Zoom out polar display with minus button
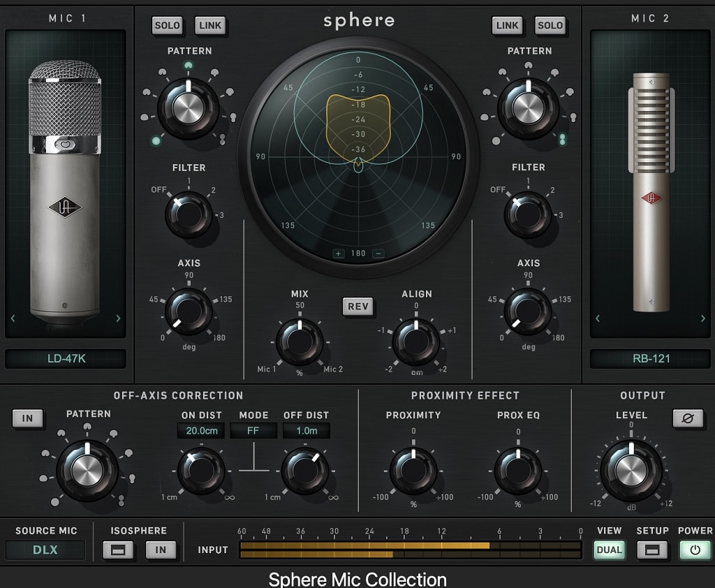Image resolution: width=715 pixels, height=588 pixels. (x=378, y=253)
